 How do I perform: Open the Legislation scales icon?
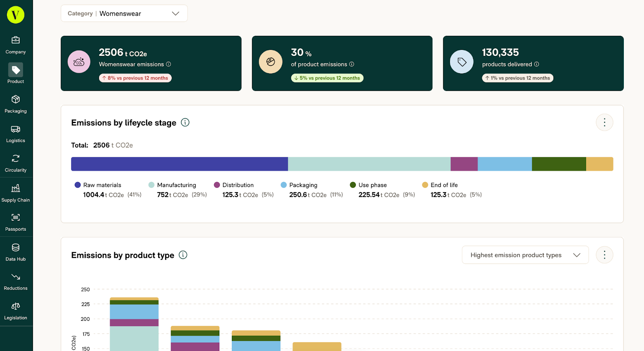[x=16, y=306]
